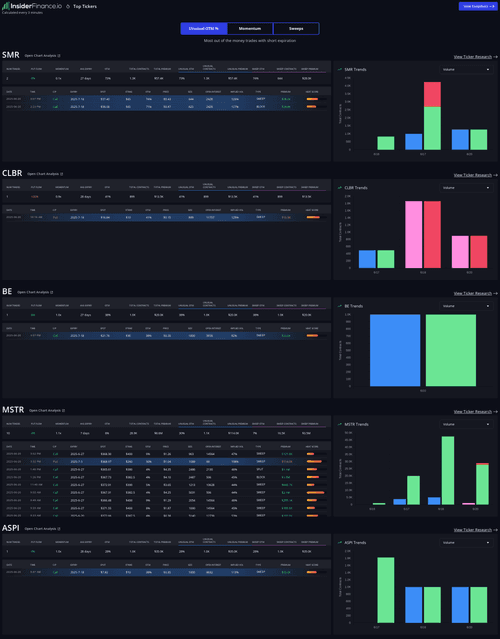500x639 pixels.
Task: Click the trend-line icon beside ASPI Trends
Action: 340,542
